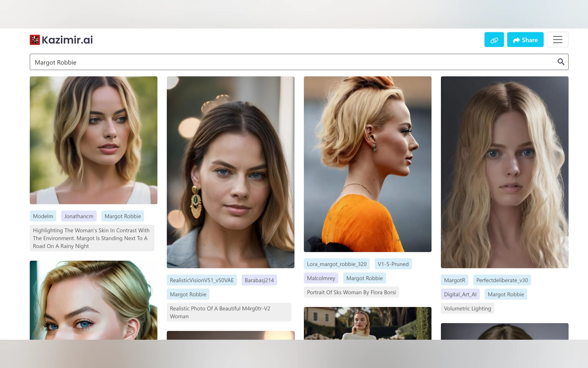
Task: Click the Barabasj214 user tag
Action: coord(259,280)
